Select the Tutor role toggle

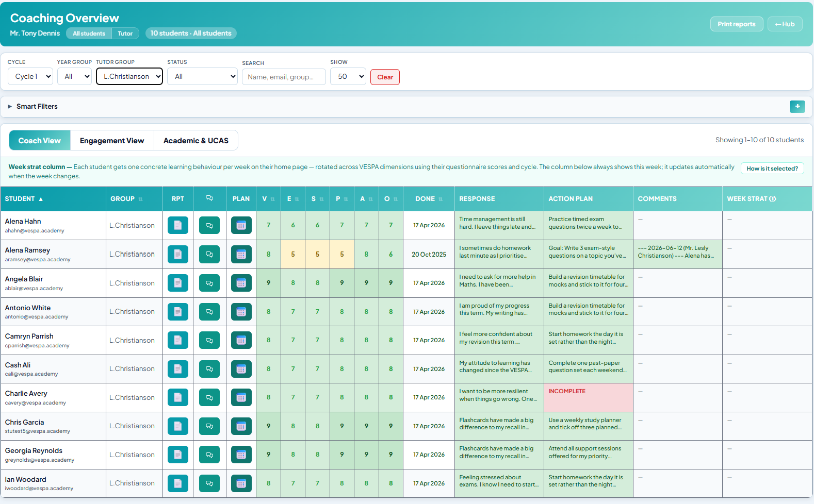(125, 33)
